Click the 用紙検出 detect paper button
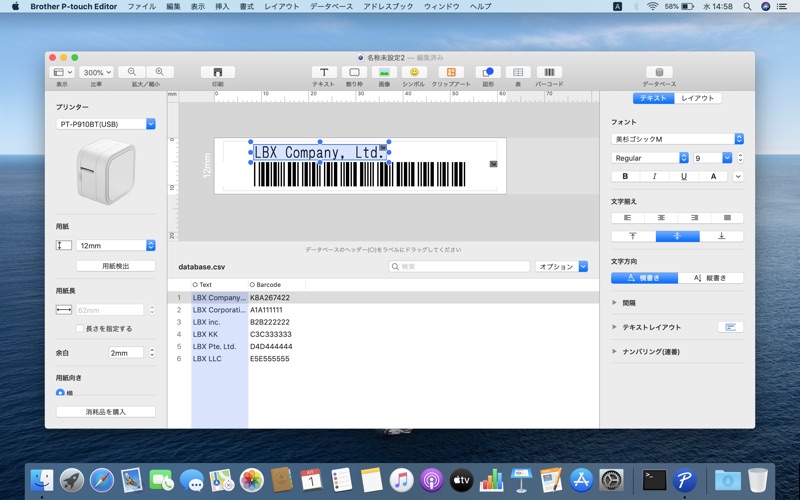 [x=116, y=266]
